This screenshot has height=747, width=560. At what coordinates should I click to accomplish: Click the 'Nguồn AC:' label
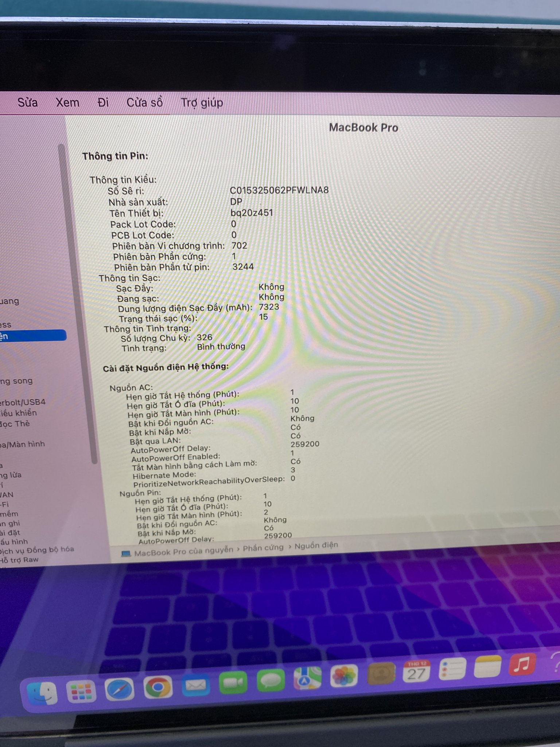(131, 388)
